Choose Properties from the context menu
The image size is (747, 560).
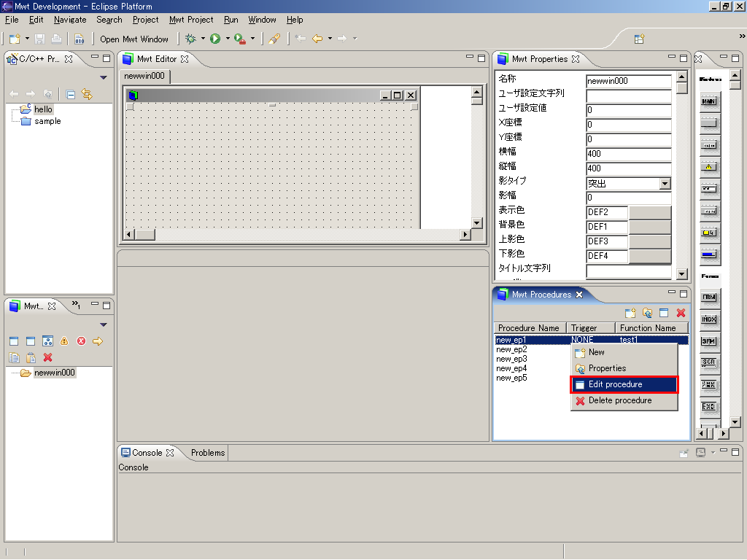(x=624, y=368)
